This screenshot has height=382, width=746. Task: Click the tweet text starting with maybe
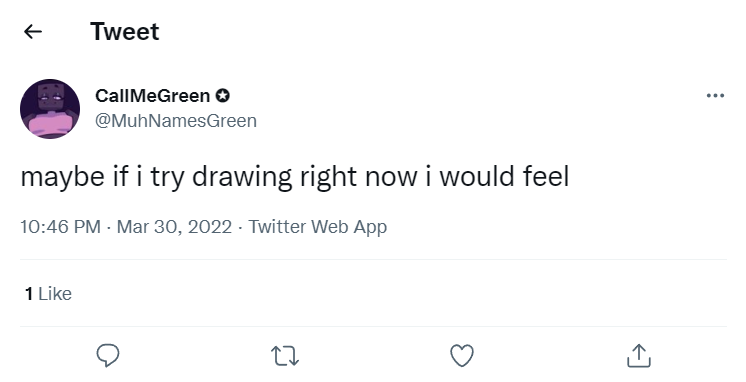click(294, 177)
